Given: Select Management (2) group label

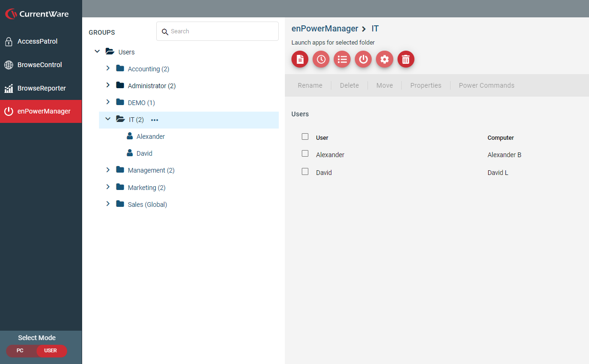Looking at the screenshot, I should point(151,170).
